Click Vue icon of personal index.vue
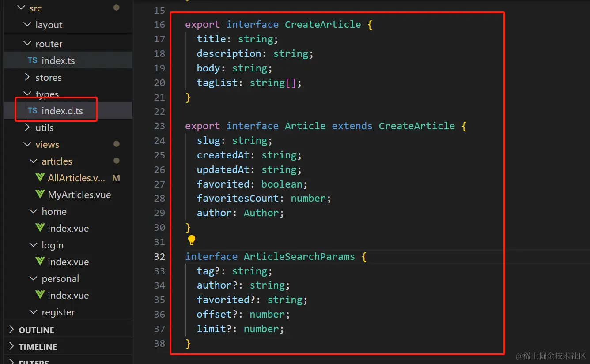 pyautogui.click(x=40, y=295)
